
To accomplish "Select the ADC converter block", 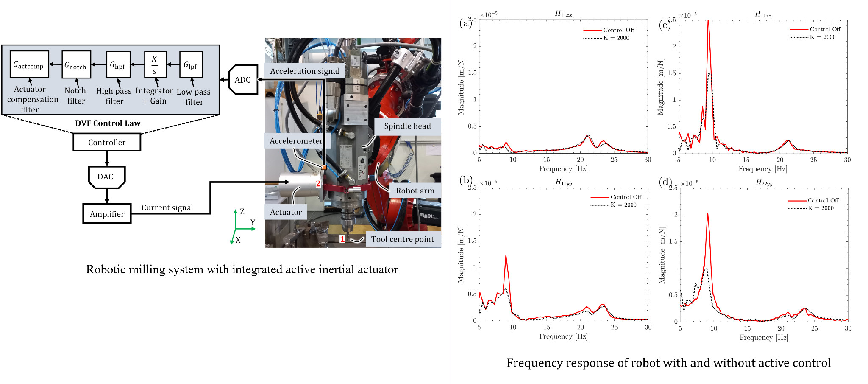I will click(x=243, y=79).
